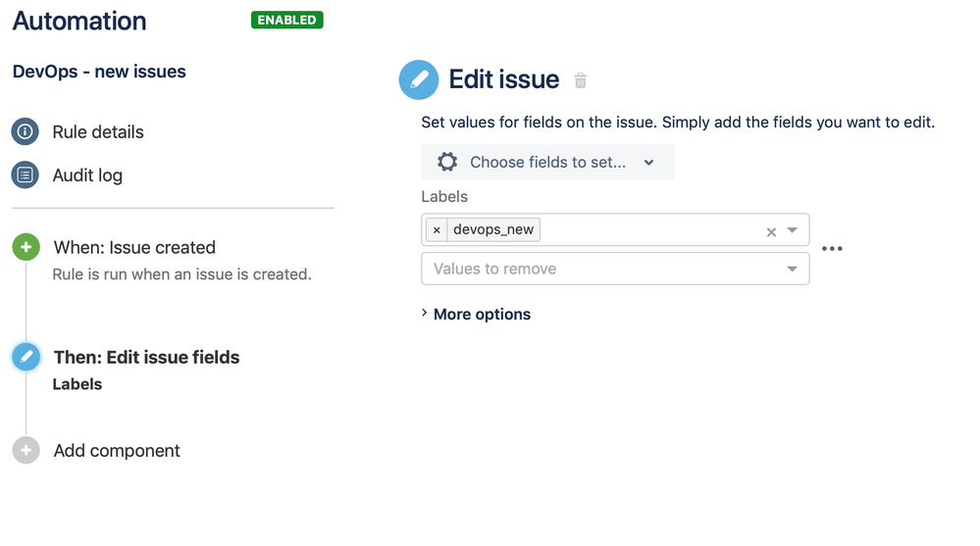Click the Rule details info icon
This screenshot has width=980, height=546.
pos(25,131)
